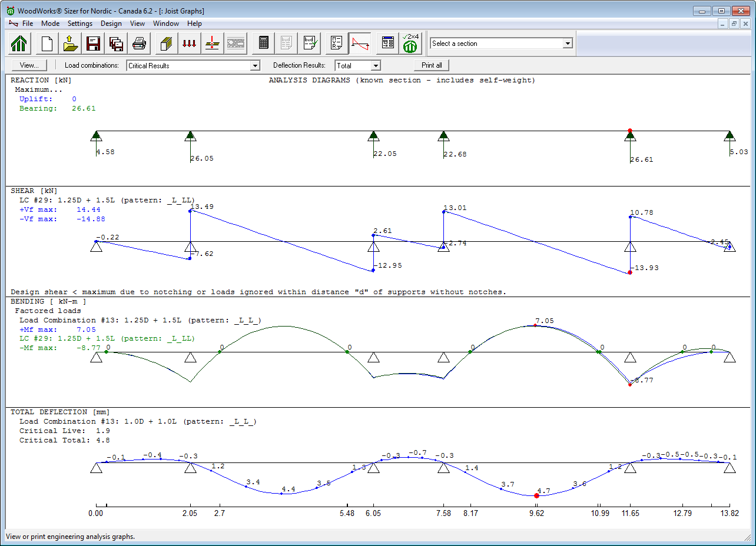The width and height of the screenshot is (756, 546).
Task: Open the Settings menu
Action: tap(80, 24)
